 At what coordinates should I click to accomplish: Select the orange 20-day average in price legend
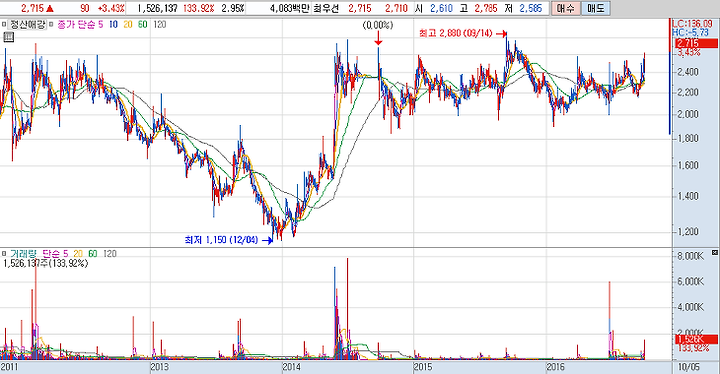tap(128, 25)
